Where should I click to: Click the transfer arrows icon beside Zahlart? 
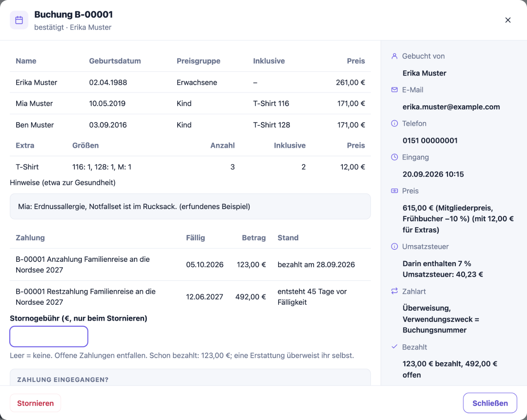point(394,291)
